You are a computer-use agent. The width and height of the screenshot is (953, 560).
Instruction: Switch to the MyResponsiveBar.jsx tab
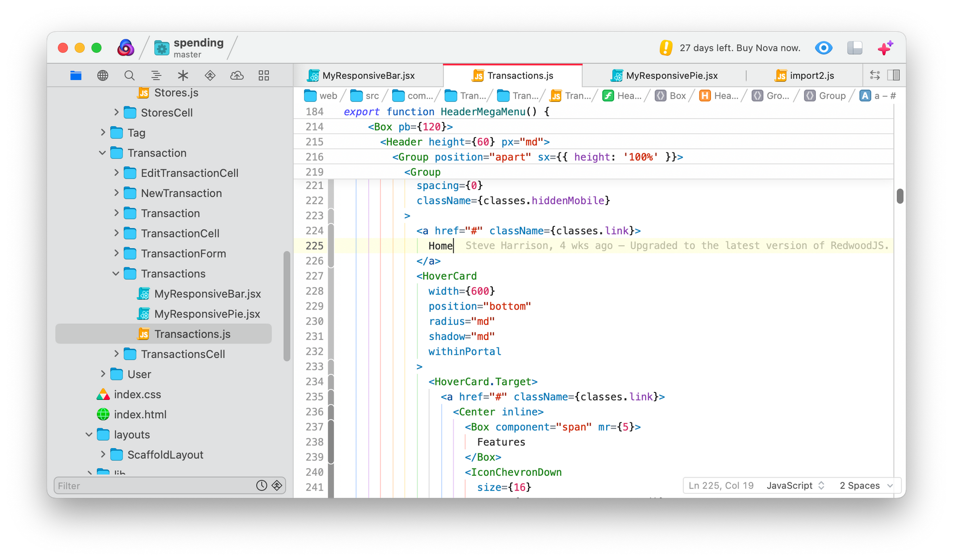[368, 75]
